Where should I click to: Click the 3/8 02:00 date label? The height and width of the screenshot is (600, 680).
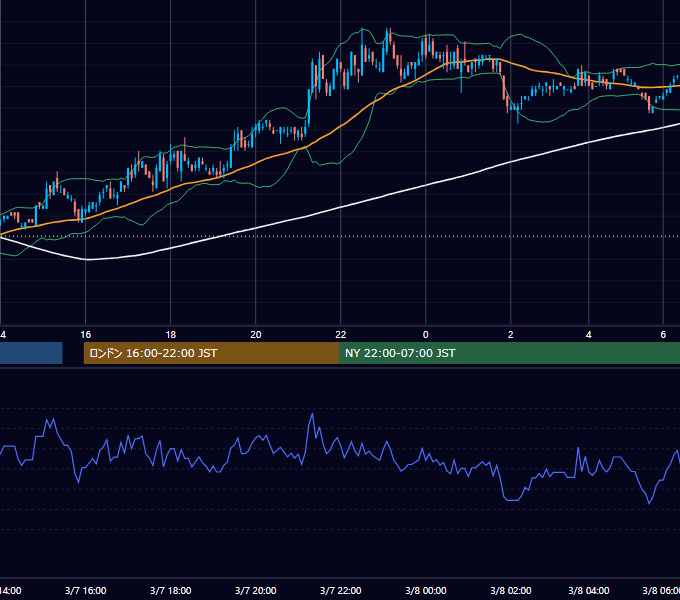tap(510, 590)
